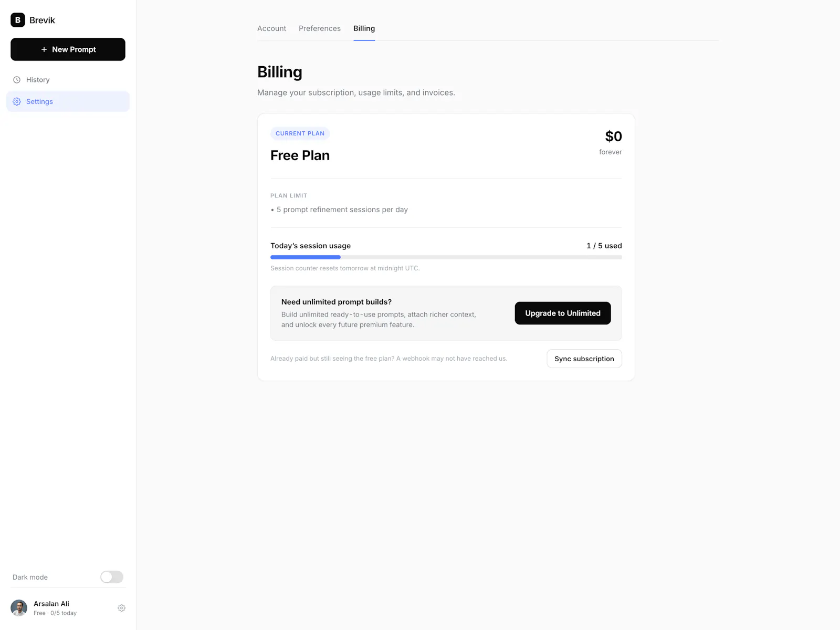Screen dimensions: 840x630
Task: Open History from the sidebar
Action: pyautogui.click(x=68, y=80)
